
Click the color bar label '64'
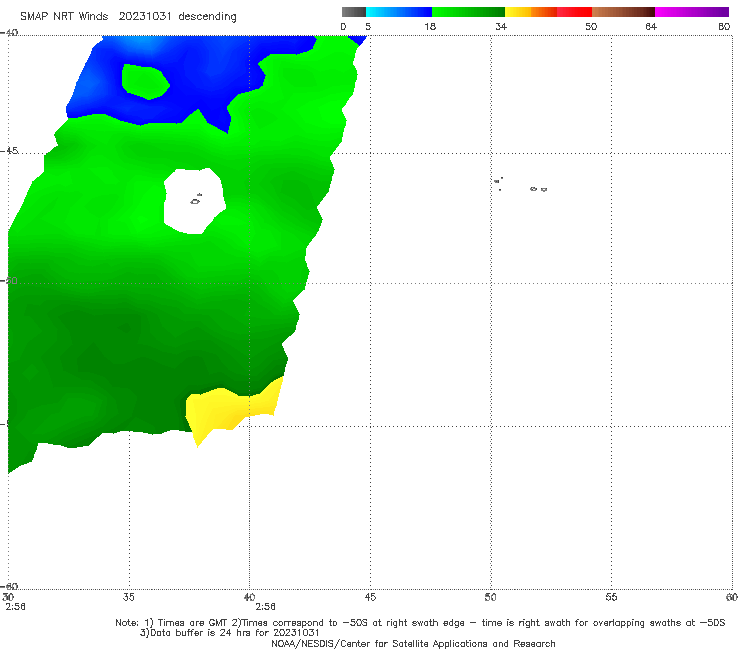pos(651,27)
